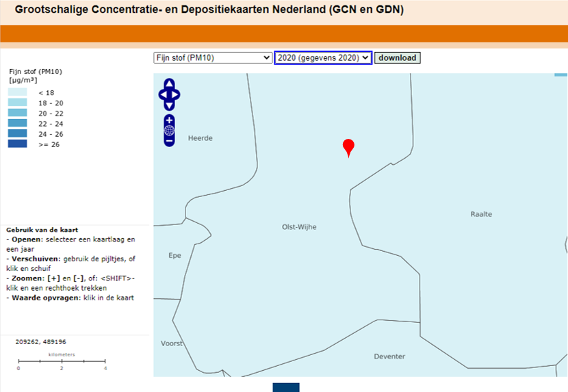Pan the map up with the arrow
The image size is (568, 392).
coord(169,83)
